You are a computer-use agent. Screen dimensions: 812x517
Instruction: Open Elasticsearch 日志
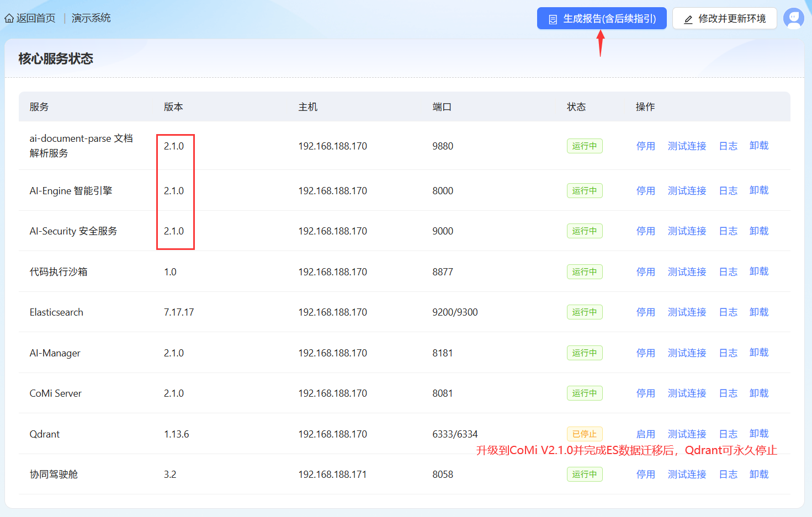728,312
